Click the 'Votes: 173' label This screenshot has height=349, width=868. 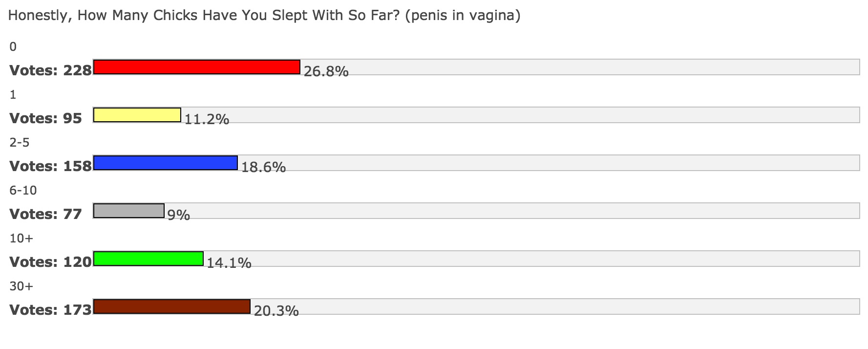click(x=51, y=310)
